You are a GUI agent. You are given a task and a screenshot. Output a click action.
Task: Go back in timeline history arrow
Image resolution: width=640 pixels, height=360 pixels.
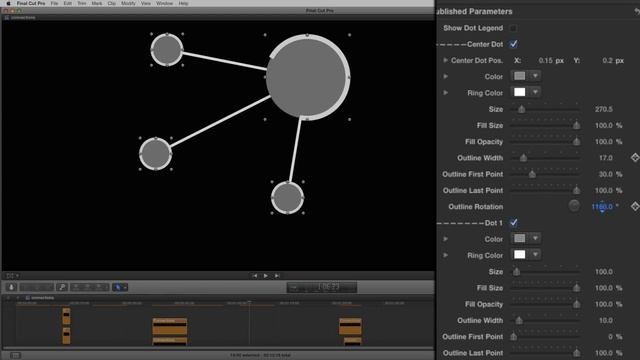point(8,298)
